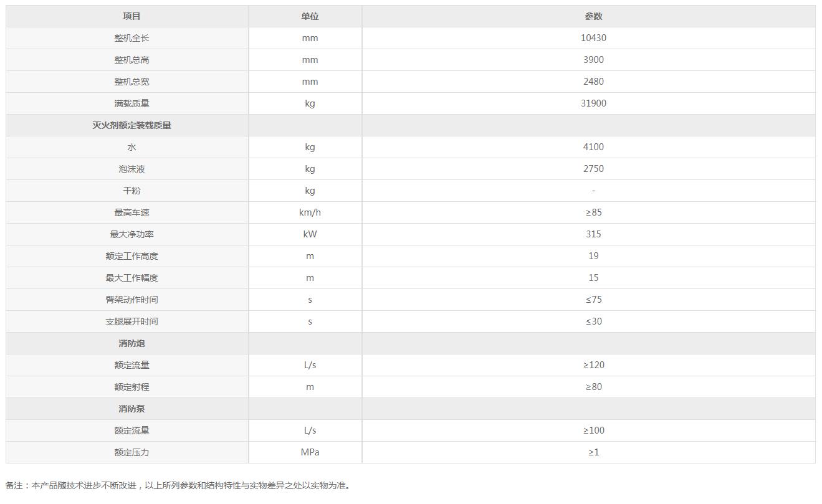This screenshot has width=822, height=504.
Task: Select the 灭火剂额定装载质量 section header
Action: point(131,125)
